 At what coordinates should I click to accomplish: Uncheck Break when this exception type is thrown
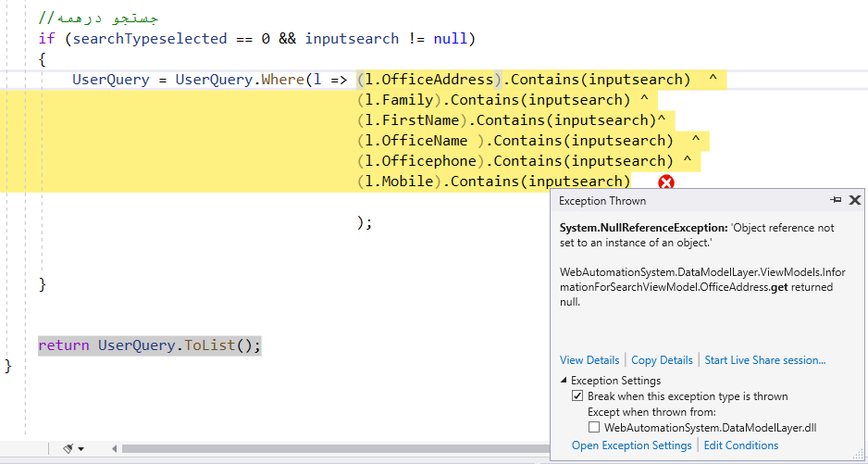pos(577,395)
